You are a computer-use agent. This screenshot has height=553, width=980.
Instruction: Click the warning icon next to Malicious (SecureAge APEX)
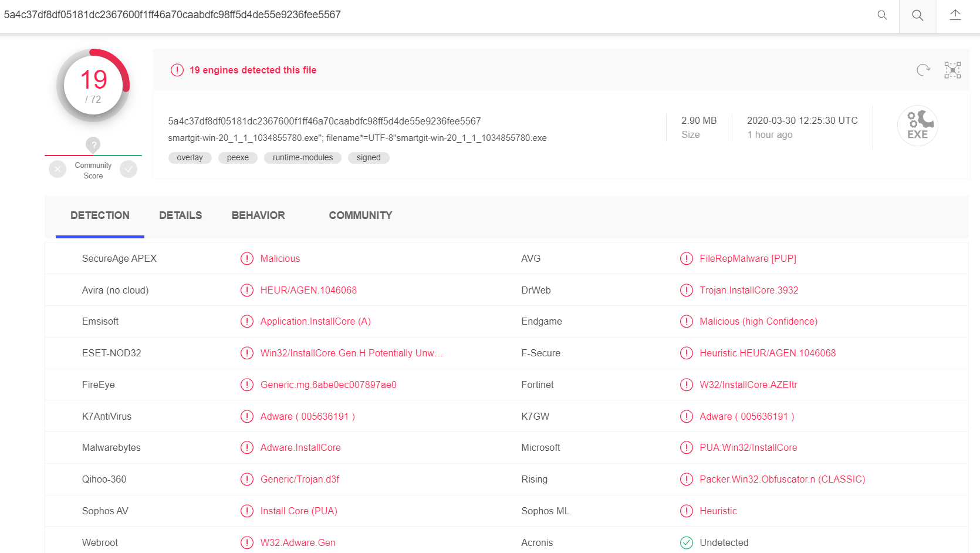coord(247,258)
